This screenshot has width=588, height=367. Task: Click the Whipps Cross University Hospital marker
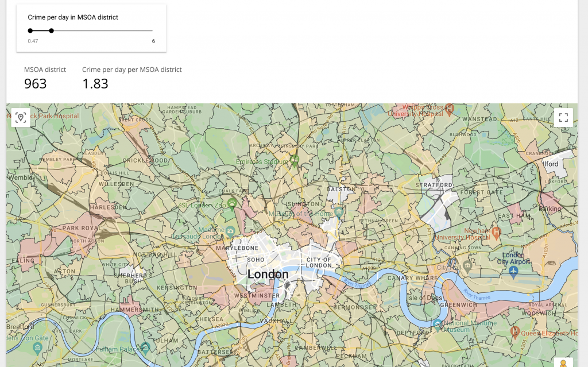[x=449, y=109]
